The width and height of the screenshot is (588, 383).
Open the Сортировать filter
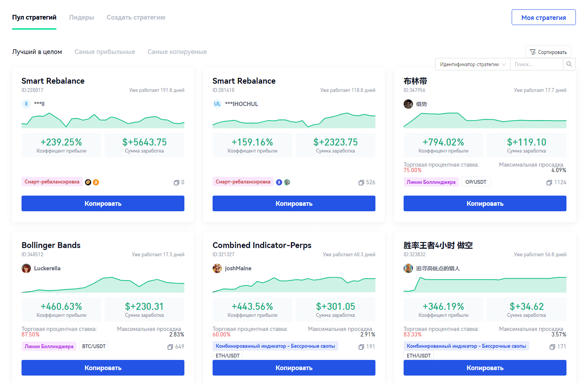tap(548, 52)
